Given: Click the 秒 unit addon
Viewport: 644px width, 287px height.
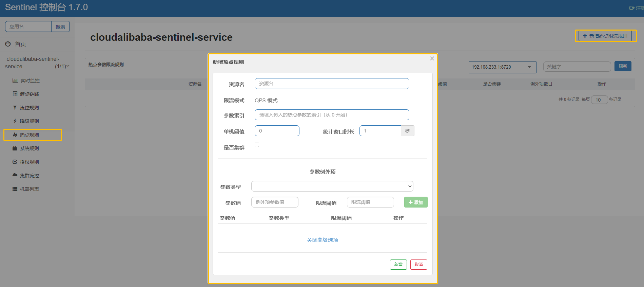Looking at the screenshot, I should click(x=408, y=131).
